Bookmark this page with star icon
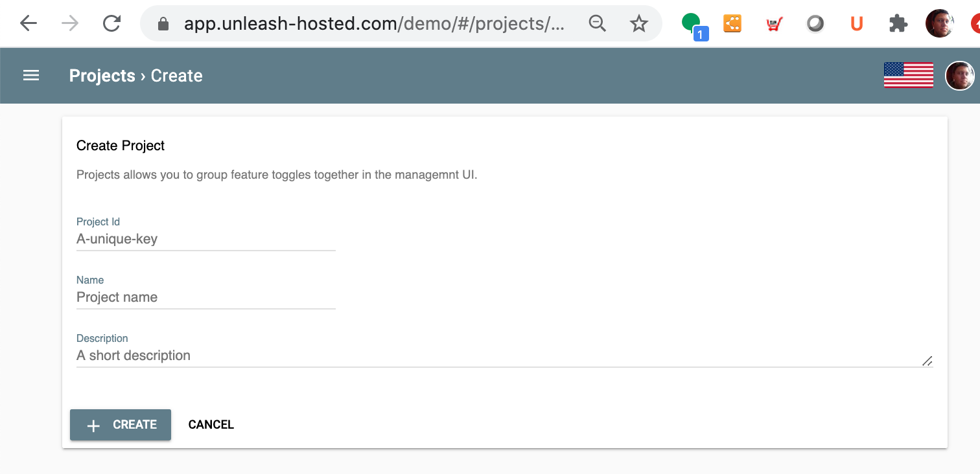Viewport: 980px width, 474px height. tap(639, 24)
